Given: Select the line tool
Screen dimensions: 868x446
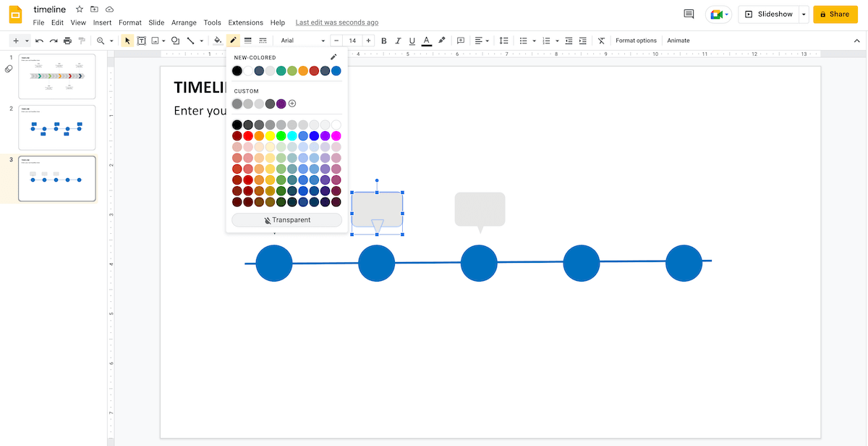Looking at the screenshot, I should point(190,41).
